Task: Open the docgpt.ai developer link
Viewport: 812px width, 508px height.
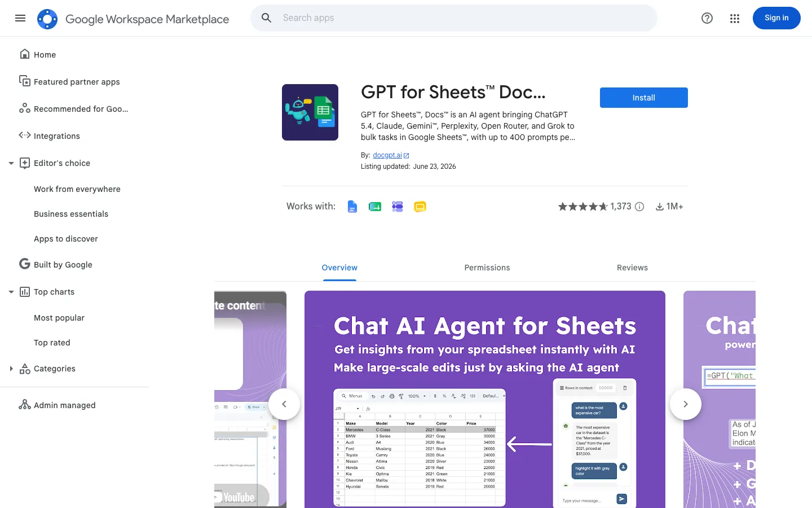Action: point(387,155)
